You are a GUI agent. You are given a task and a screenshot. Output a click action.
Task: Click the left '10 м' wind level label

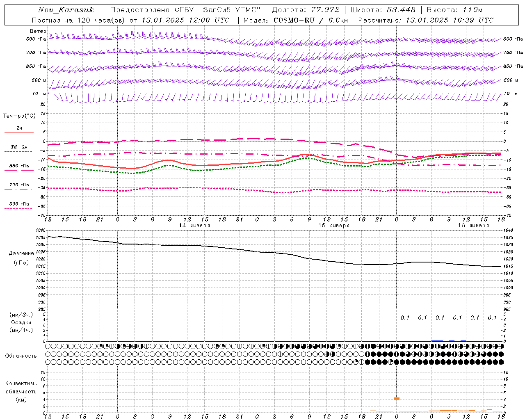(39, 94)
